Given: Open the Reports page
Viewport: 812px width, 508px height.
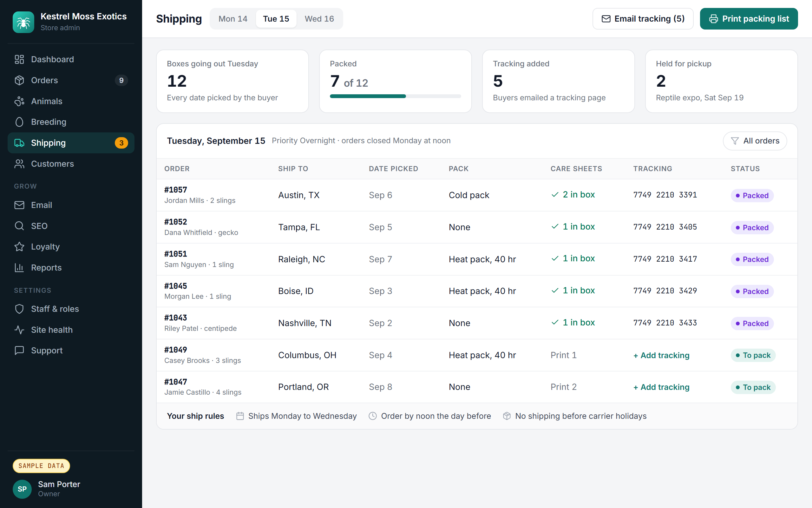Looking at the screenshot, I should click(71, 267).
